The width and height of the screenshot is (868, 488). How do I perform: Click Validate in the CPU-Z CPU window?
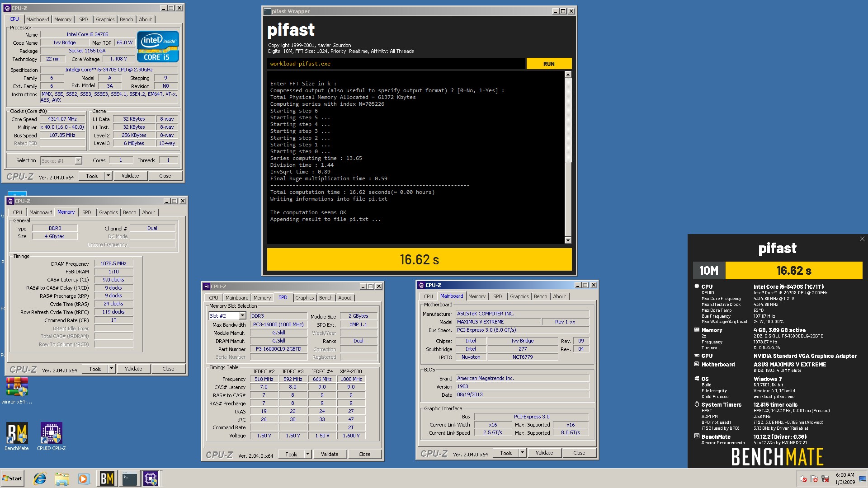[130, 176]
